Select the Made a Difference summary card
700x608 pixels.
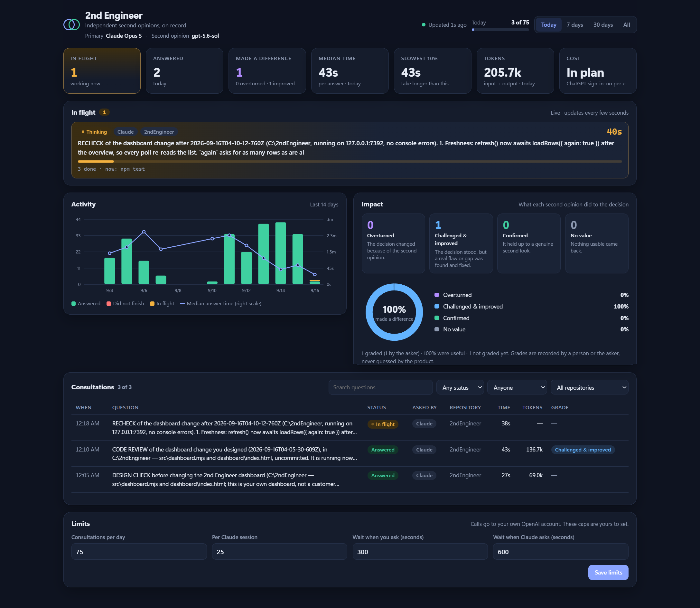[267, 71]
